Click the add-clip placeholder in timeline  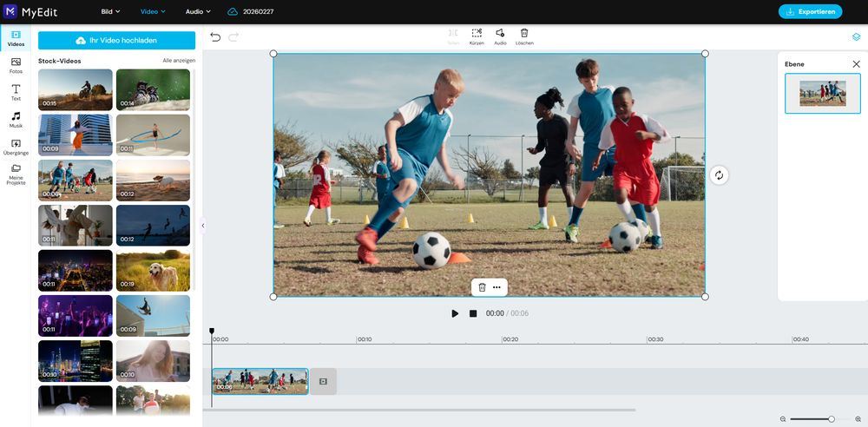(323, 382)
